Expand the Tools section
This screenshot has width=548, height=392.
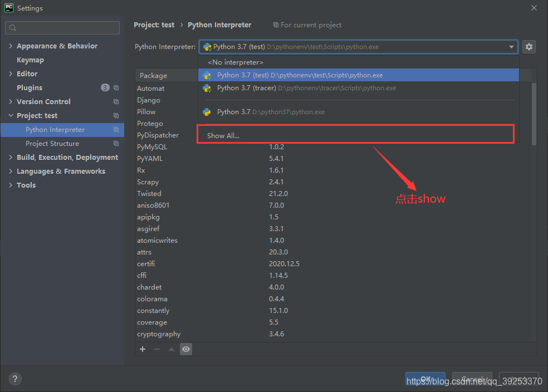point(11,185)
